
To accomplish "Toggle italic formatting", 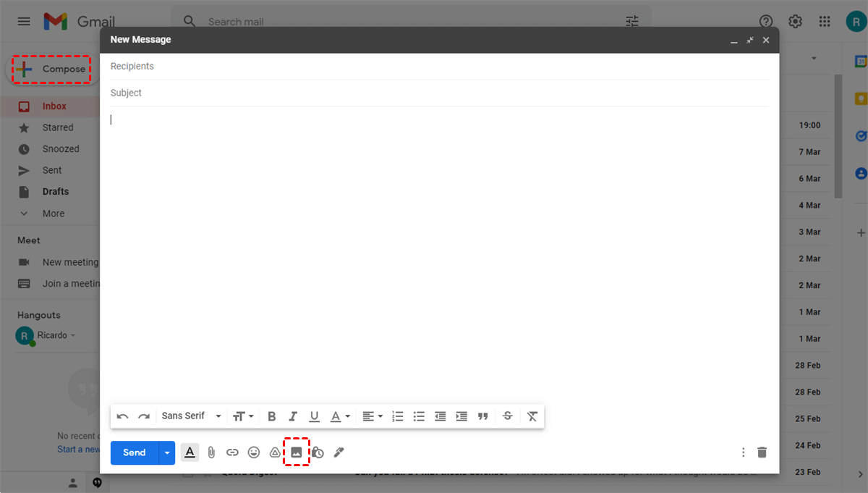I will (293, 416).
